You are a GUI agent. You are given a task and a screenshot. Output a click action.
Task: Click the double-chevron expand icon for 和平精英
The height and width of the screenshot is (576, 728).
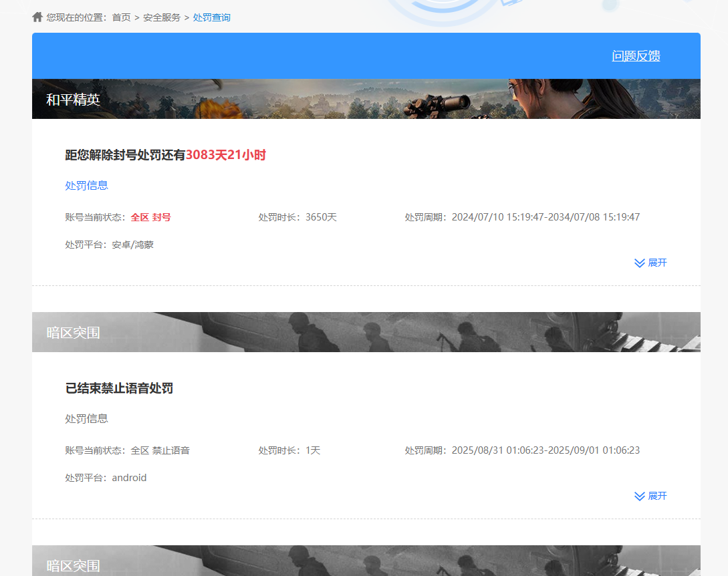(639, 263)
